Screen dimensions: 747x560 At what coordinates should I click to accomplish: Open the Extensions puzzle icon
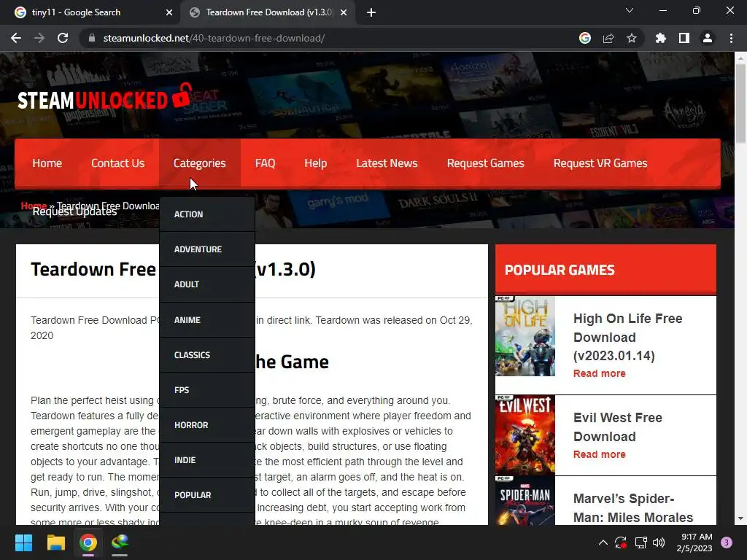click(x=661, y=38)
